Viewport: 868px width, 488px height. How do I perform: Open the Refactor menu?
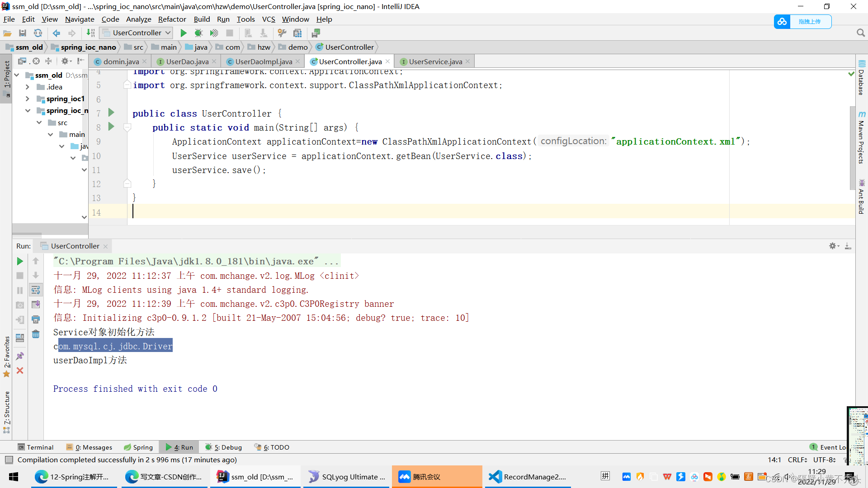[172, 19]
